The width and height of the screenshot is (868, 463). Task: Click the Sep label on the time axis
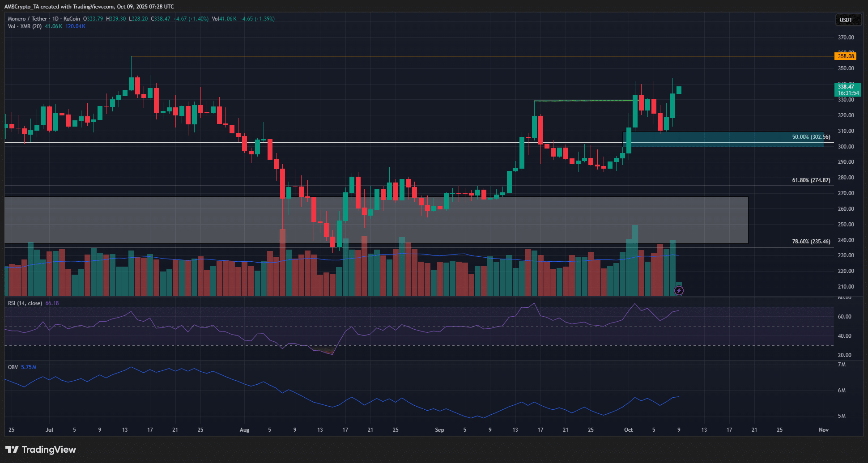pos(439,430)
